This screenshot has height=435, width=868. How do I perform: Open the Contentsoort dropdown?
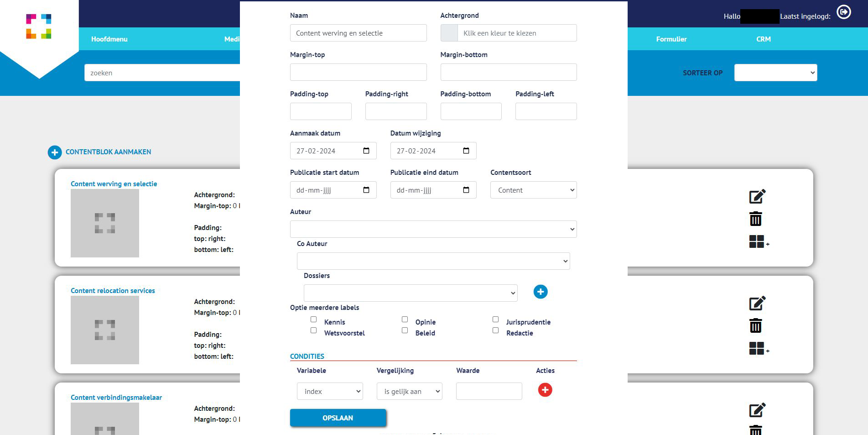(534, 190)
